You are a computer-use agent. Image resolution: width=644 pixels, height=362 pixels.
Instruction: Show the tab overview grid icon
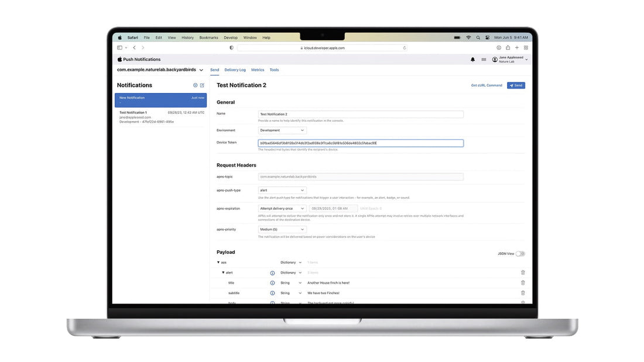tap(526, 47)
